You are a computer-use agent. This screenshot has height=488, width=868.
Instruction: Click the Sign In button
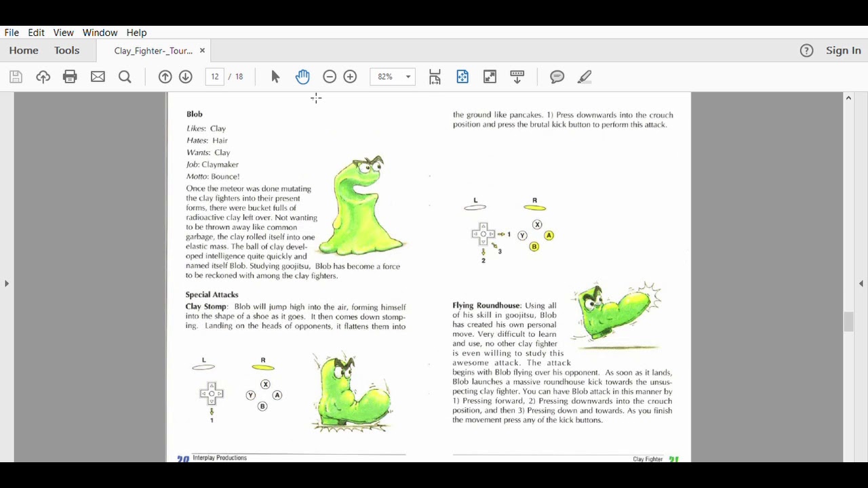coord(844,50)
